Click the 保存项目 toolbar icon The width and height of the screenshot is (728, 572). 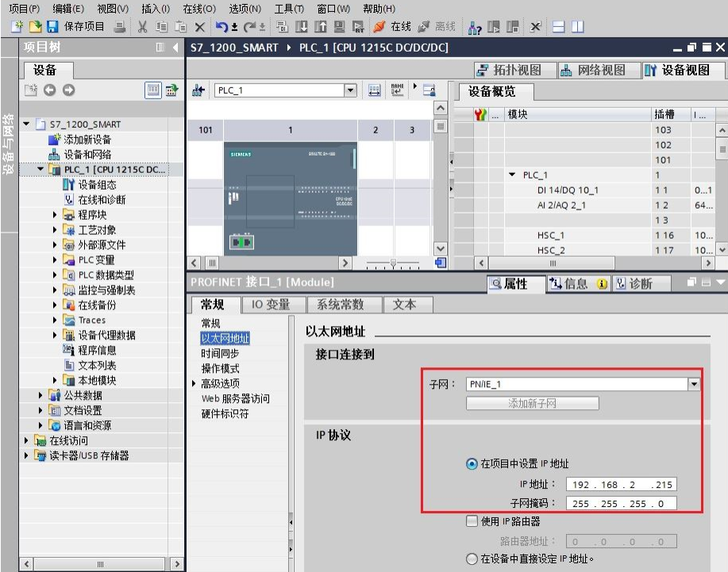51,25
